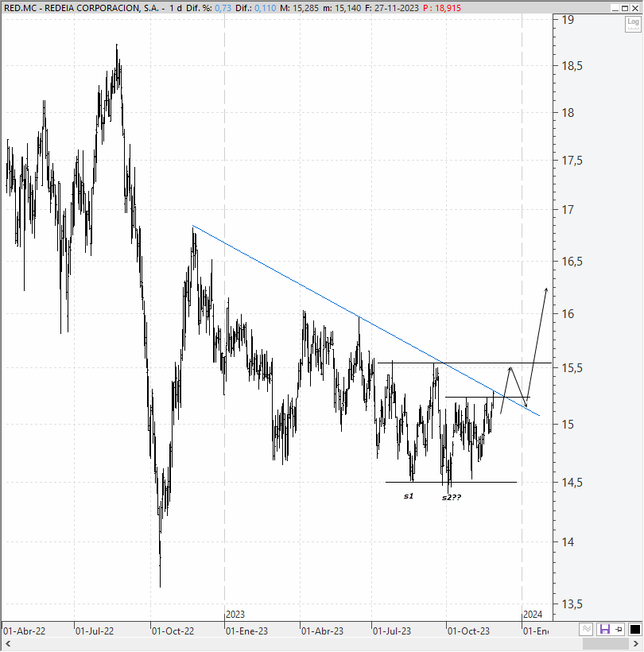Click the 14 price axis label
Screen dimensions: 644x652
[568, 541]
